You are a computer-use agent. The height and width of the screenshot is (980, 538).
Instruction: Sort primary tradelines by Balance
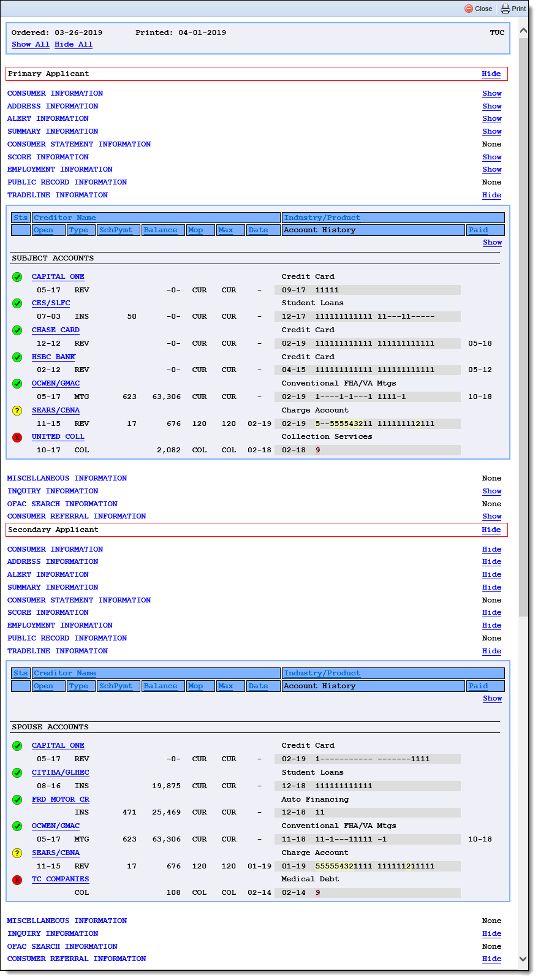tap(161, 230)
